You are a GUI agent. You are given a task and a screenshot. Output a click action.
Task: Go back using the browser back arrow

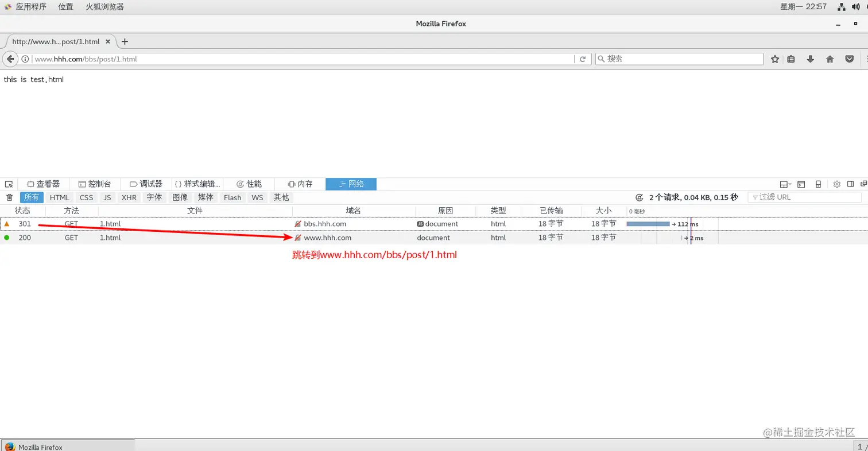click(10, 59)
